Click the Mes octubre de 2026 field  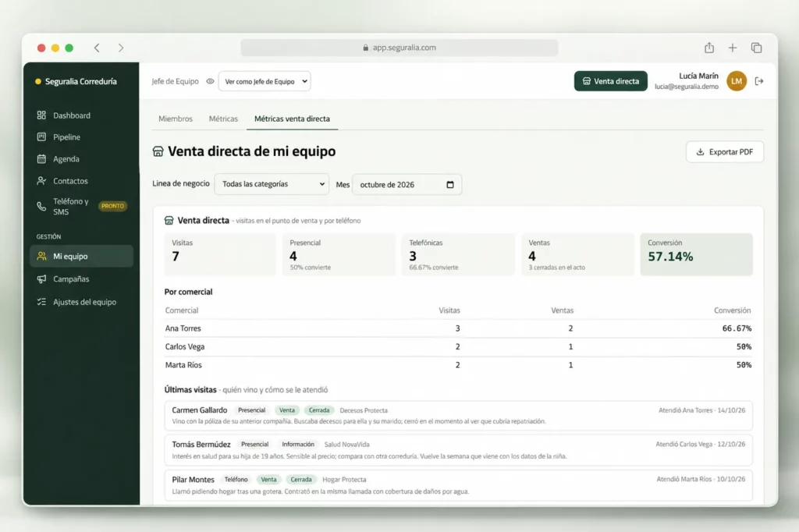pos(407,184)
